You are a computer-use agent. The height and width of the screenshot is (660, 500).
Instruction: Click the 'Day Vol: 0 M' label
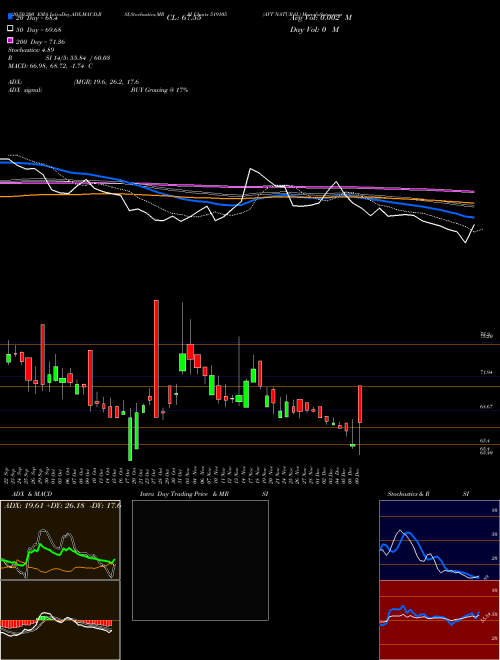pos(314,30)
